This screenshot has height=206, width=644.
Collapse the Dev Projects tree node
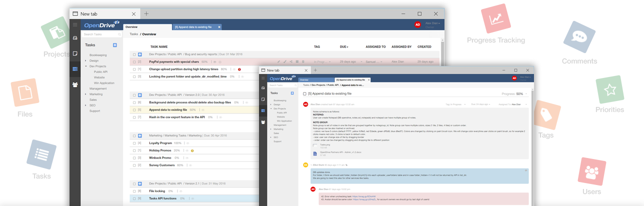pos(85,66)
